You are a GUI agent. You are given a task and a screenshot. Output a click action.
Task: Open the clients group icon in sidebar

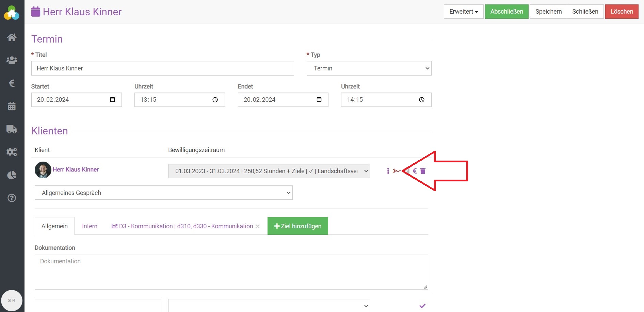(x=12, y=60)
